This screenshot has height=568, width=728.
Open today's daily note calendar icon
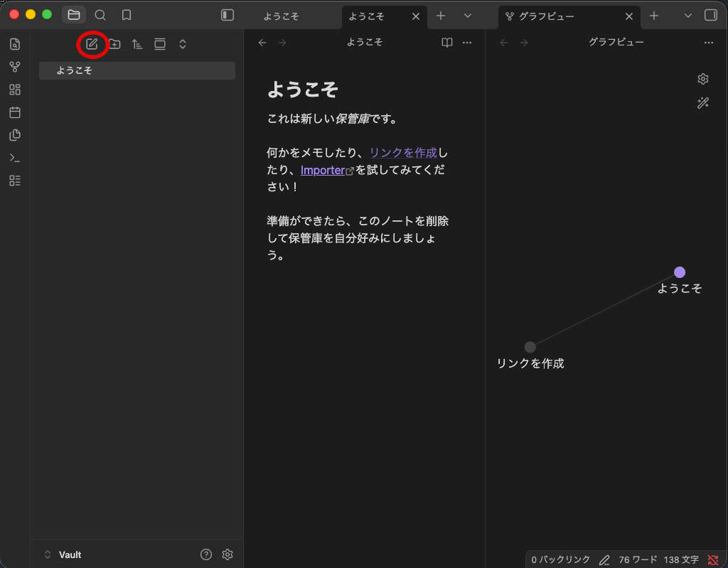tap(15, 112)
